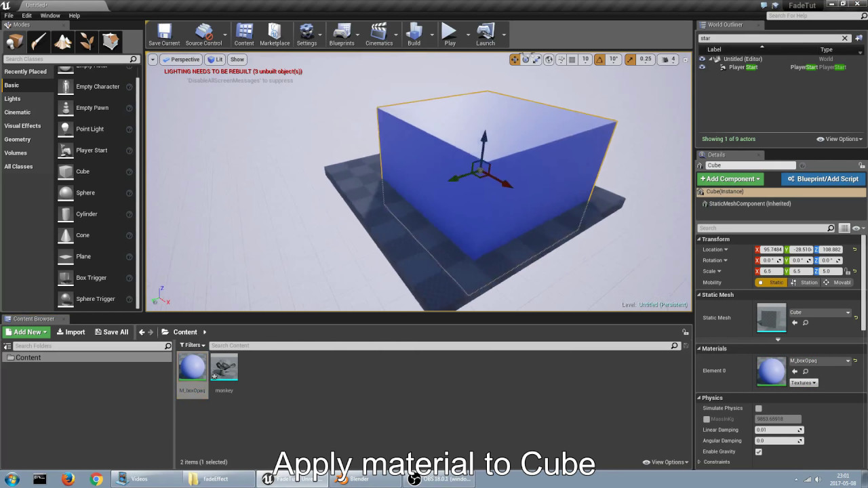Click the Blueprint/Add Script button
The height and width of the screenshot is (488, 868).
point(823,179)
